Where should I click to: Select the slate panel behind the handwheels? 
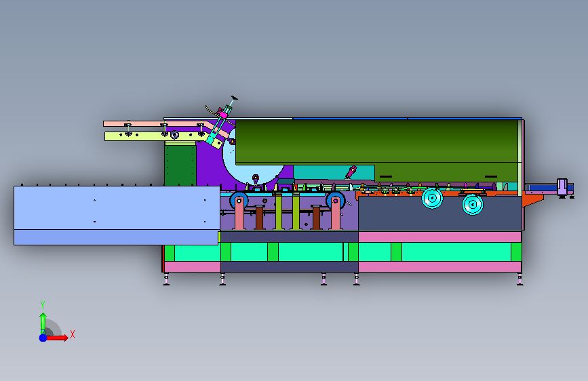pyautogui.click(x=440, y=213)
